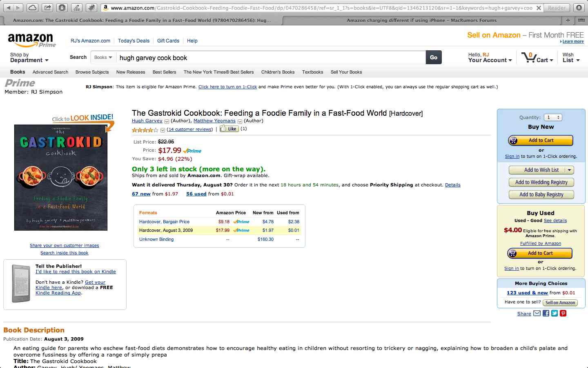Click the Like thumbs-up button

(x=229, y=129)
